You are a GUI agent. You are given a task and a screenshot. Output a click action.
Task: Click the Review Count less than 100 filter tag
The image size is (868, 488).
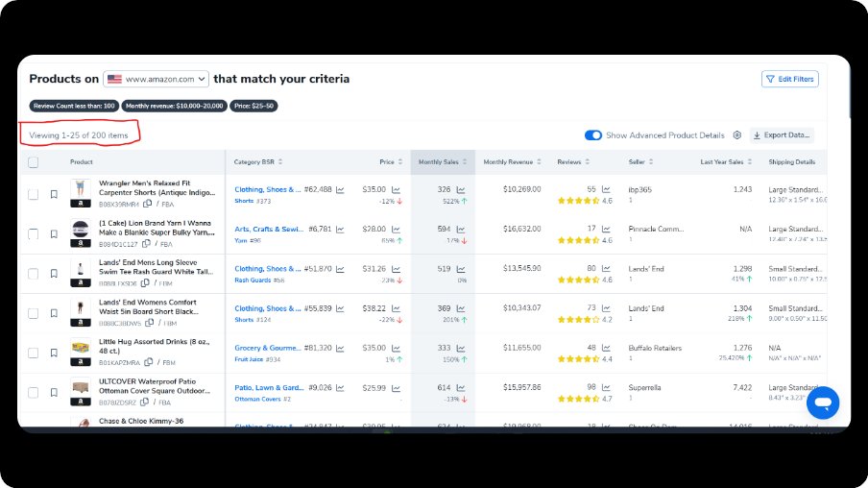(x=74, y=106)
